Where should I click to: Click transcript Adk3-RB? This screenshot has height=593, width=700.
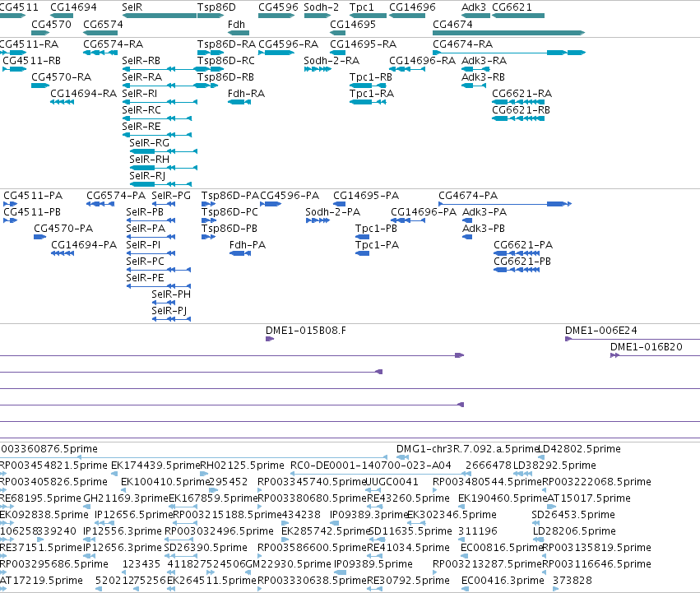(473, 86)
